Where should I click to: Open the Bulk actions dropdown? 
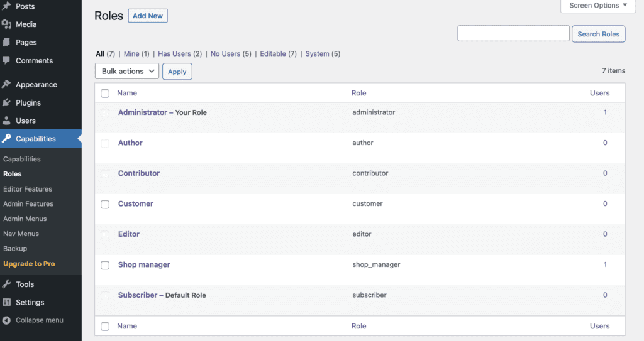127,71
